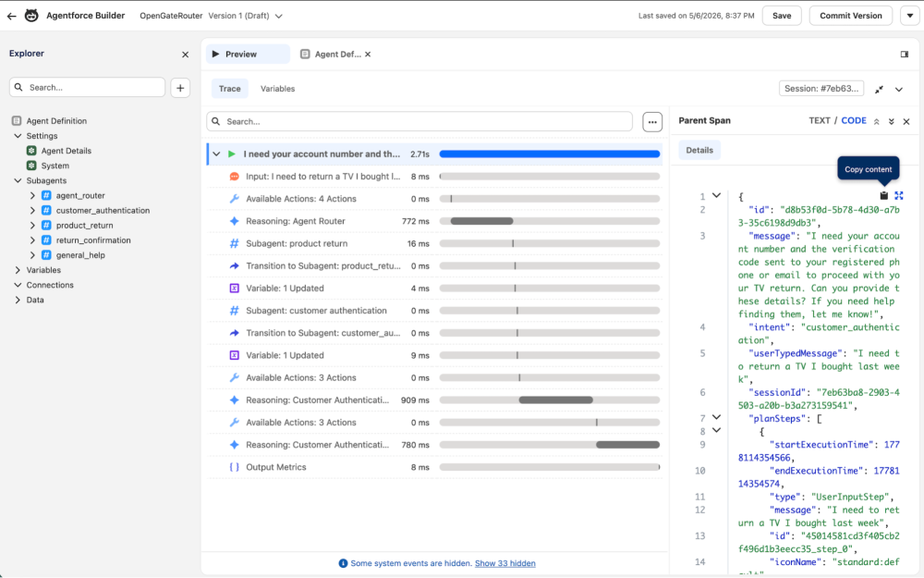
Task: Click the return_confirmation hash icon
Action: click(x=46, y=240)
